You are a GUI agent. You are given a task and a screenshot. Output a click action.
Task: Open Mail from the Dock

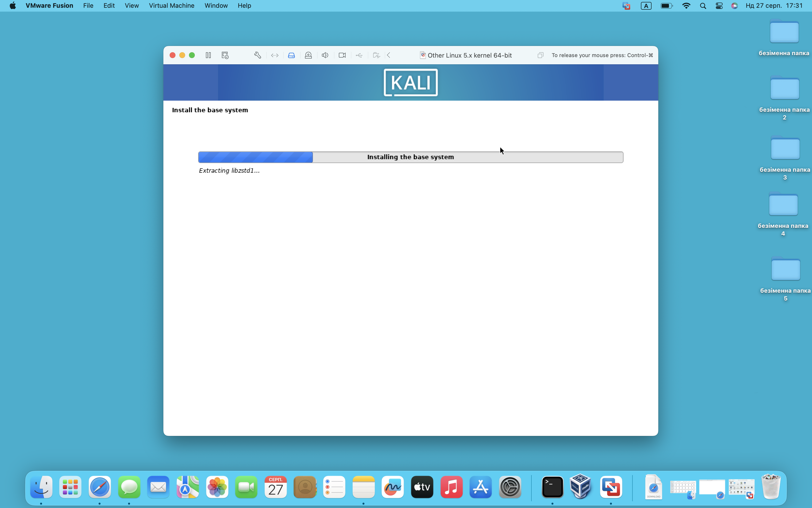tap(158, 487)
